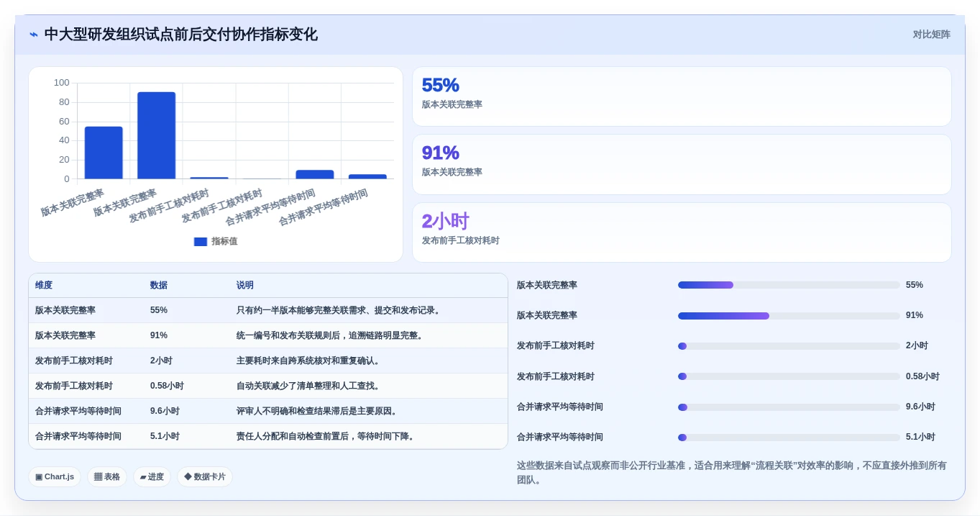The image size is (980, 516).
Task: Click the Chart.js chip
Action: (x=55, y=476)
